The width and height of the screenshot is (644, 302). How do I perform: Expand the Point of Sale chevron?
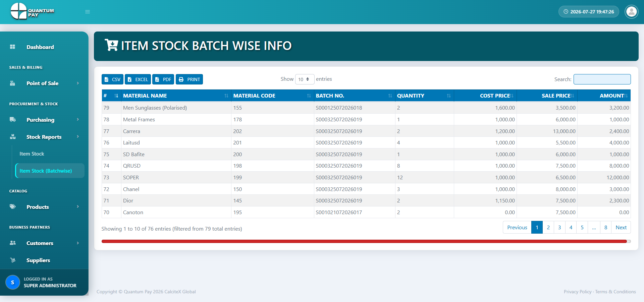click(x=78, y=83)
